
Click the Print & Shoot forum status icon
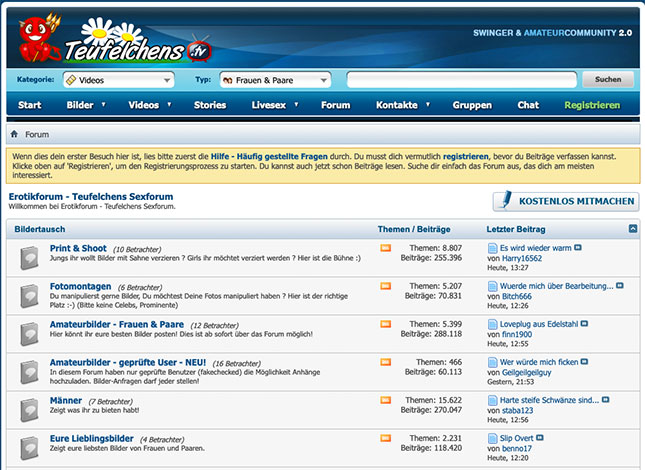29,257
